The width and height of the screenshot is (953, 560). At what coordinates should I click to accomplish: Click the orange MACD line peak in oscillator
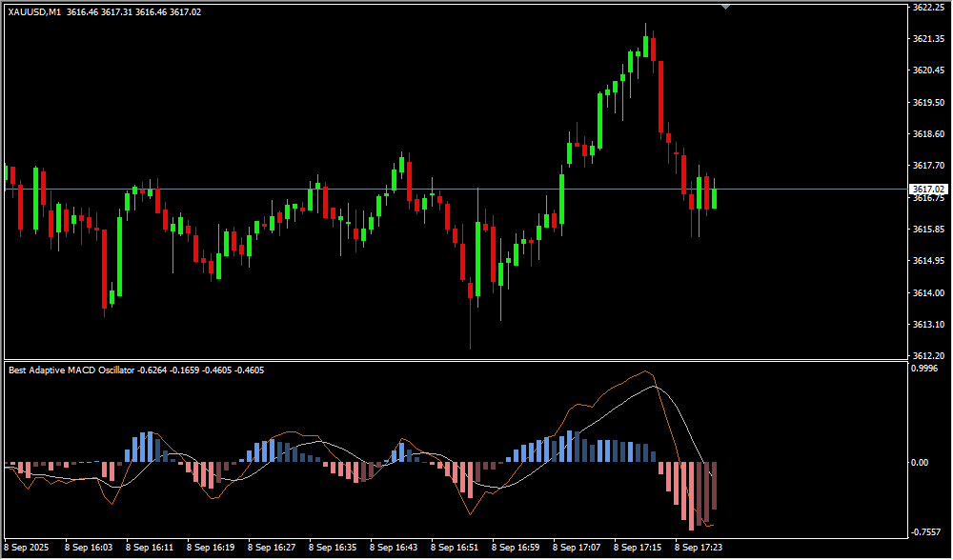click(x=647, y=371)
